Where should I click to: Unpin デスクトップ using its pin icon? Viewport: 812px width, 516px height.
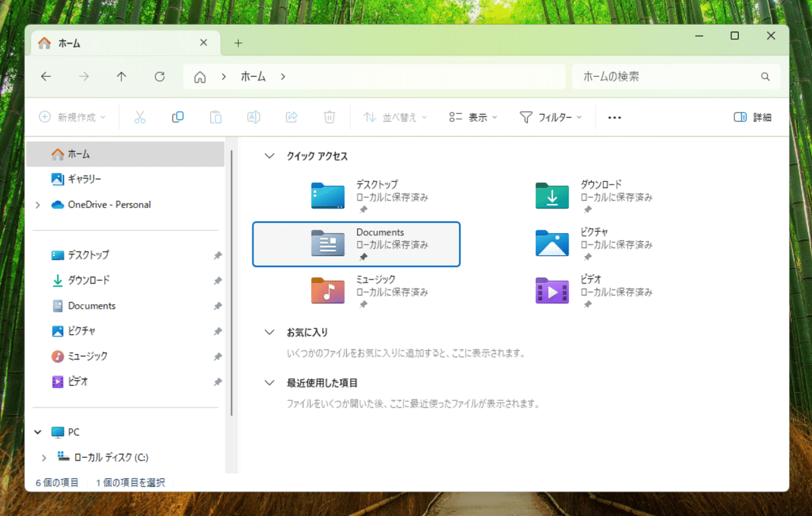(x=217, y=255)
